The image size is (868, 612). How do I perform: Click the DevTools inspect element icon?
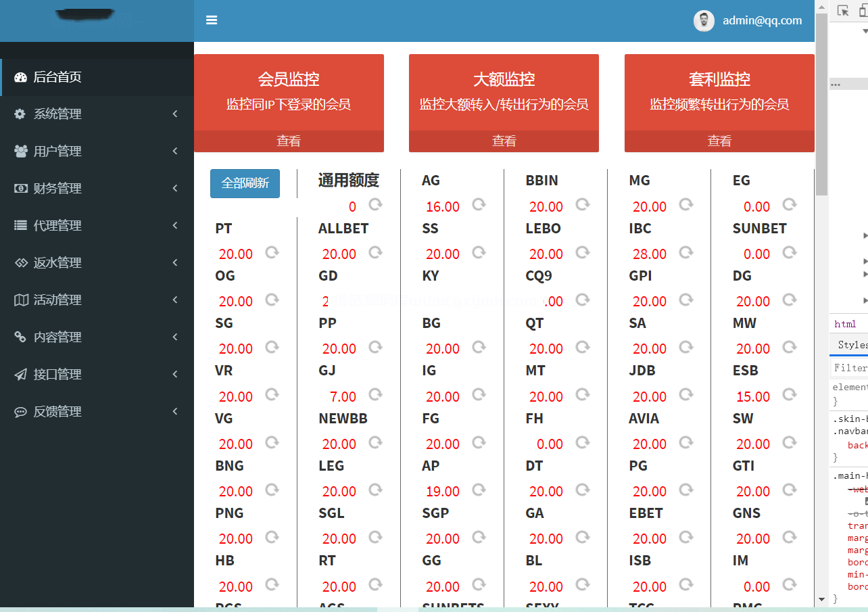(843, 10)
